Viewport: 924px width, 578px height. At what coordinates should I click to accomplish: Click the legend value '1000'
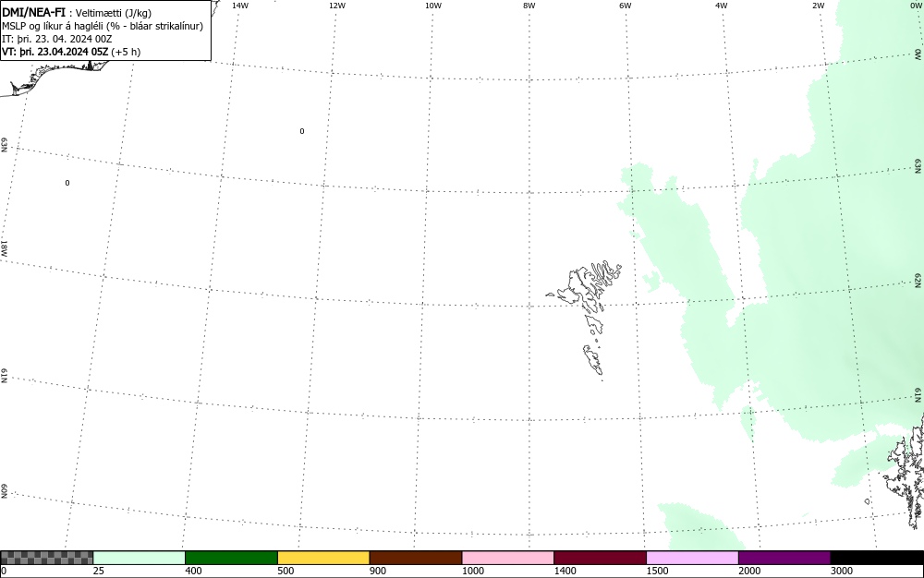pos(472,571)
